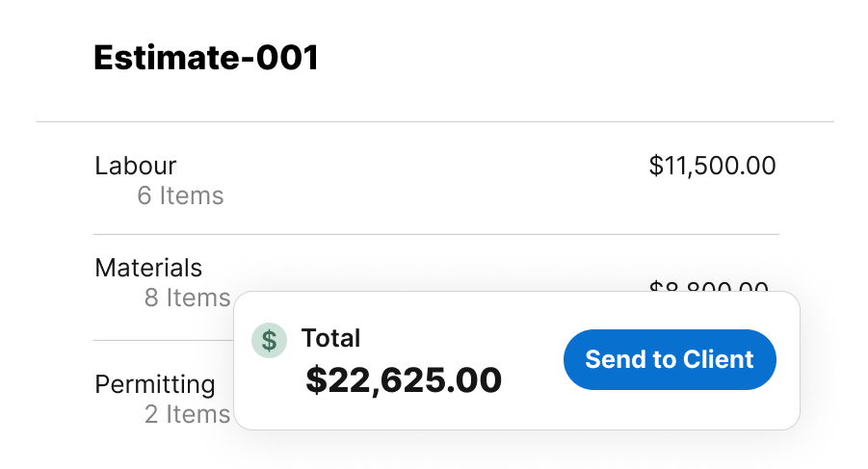Click blank area right of Estimate-001 title
The width and height of the screenshot is (868, 469).
click(578, 59)
